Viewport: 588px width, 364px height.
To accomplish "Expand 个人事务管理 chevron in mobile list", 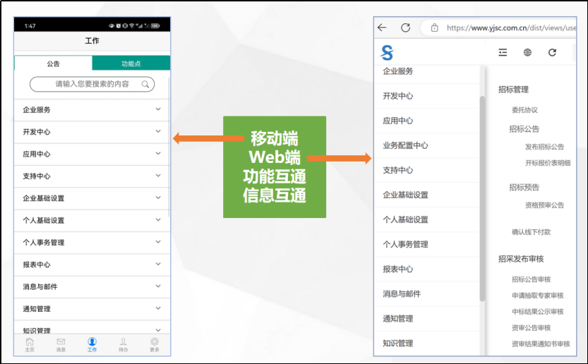I will coord(158,242).
